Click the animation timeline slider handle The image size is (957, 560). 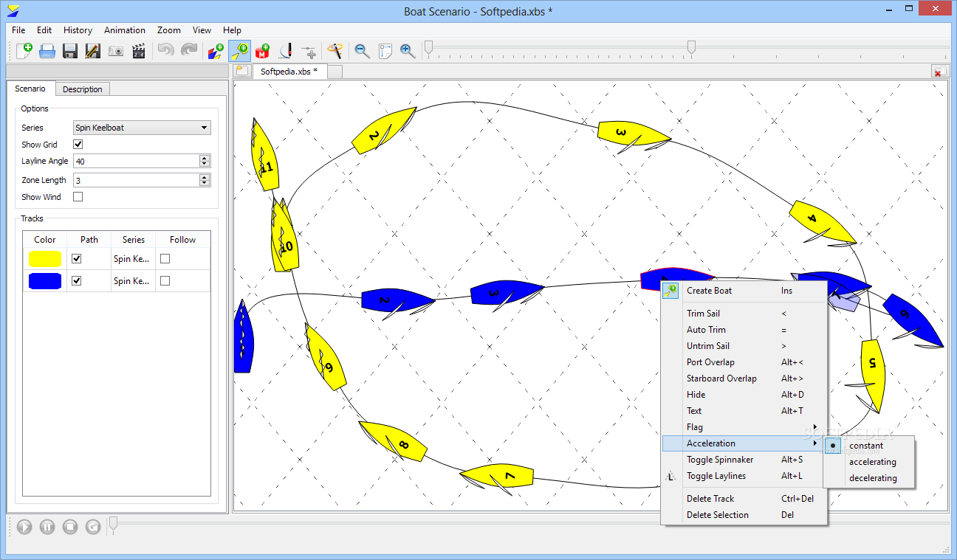(113, 524)
